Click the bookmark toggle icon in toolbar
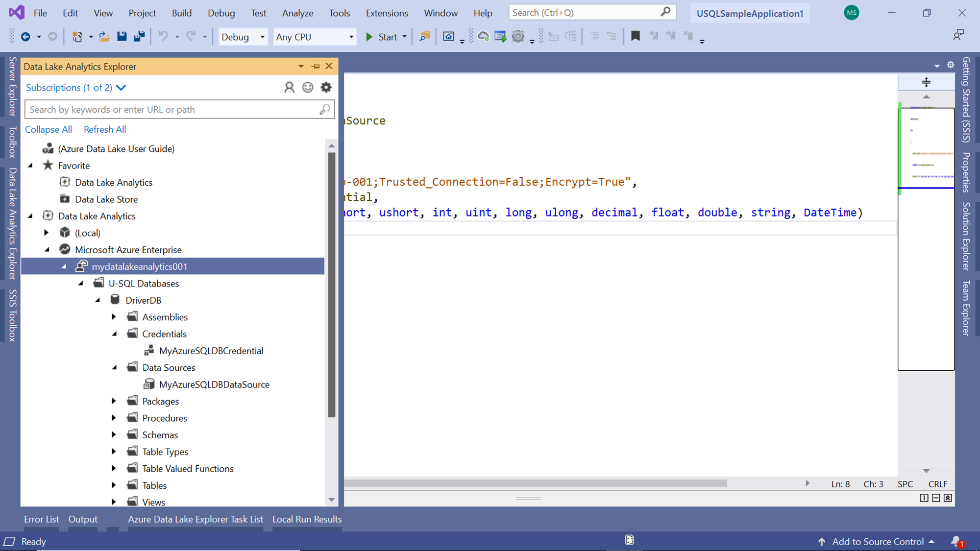980x551 pixels. [x=635, y=36]
